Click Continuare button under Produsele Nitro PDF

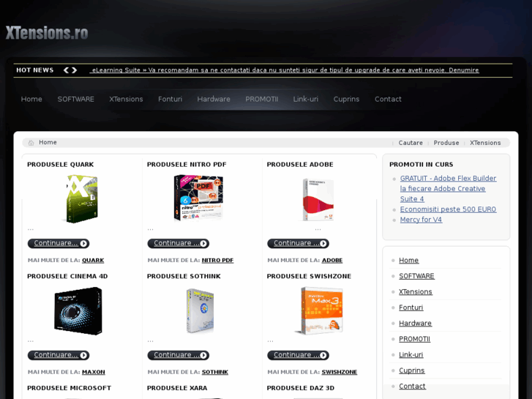tap(178, 244)
